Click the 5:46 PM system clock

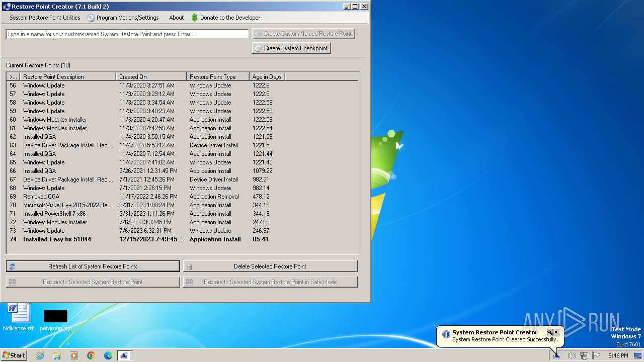click(x=618, y=355)
